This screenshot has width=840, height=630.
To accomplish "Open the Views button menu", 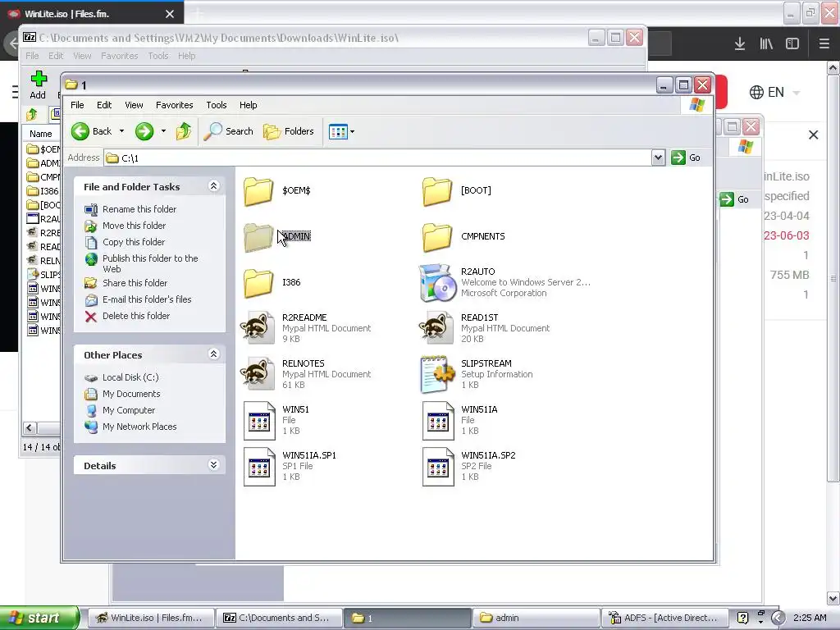I will [341, 131].
